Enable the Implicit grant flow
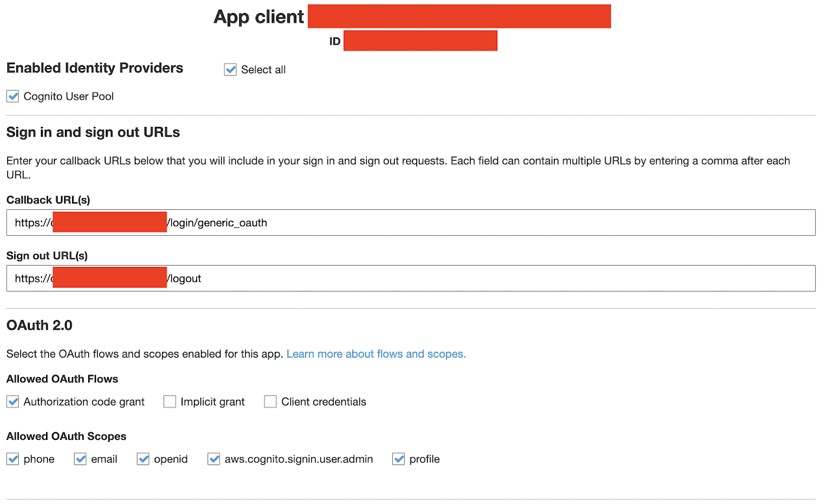 click(170, 402)
